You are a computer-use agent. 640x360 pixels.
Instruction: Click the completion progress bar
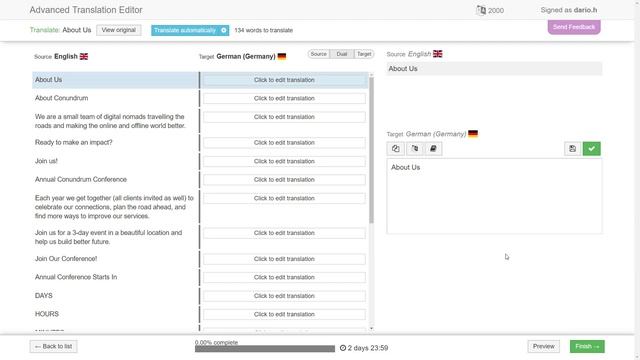pos(264,349)
